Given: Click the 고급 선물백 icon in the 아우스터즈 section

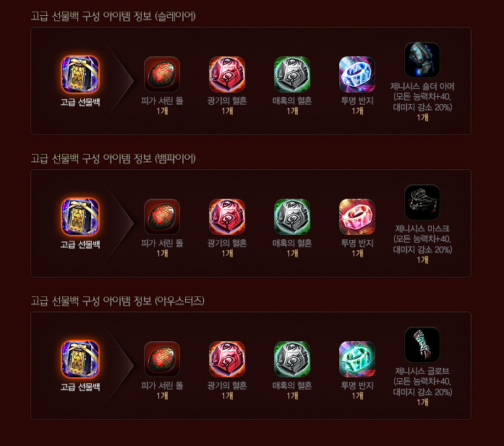Looking at the screenshot, I should click(80, 359).
